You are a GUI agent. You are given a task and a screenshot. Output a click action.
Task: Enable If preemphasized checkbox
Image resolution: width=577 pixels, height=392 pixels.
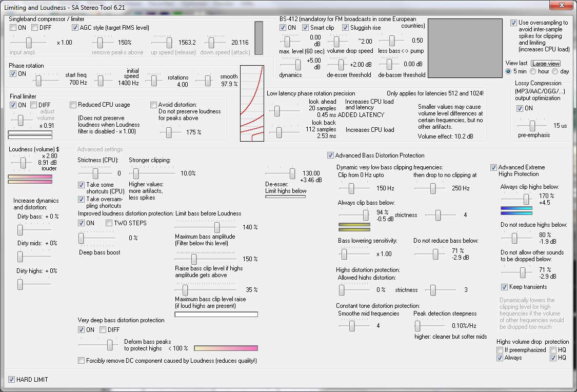(x=500, y=350)
